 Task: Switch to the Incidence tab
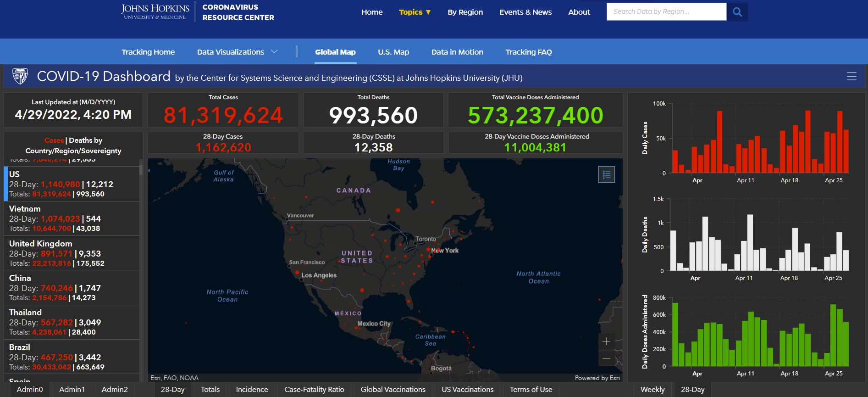tap(252, 389)
